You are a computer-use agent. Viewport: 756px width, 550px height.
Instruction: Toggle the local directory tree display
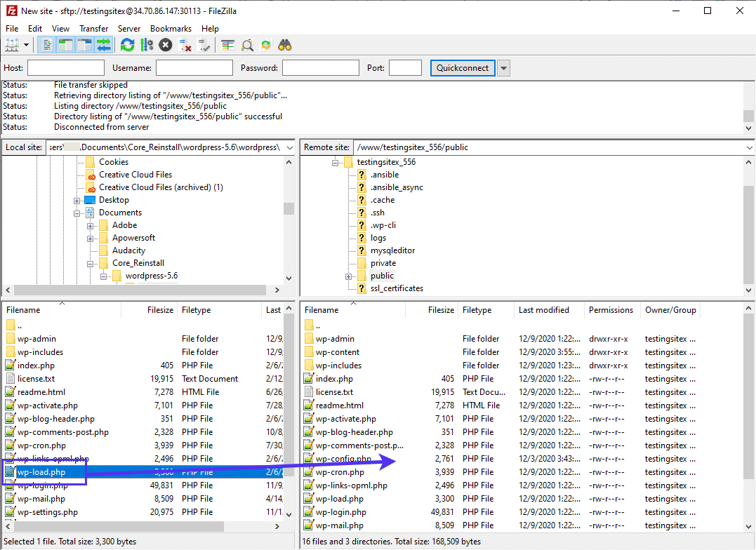[x=66, y=45]
